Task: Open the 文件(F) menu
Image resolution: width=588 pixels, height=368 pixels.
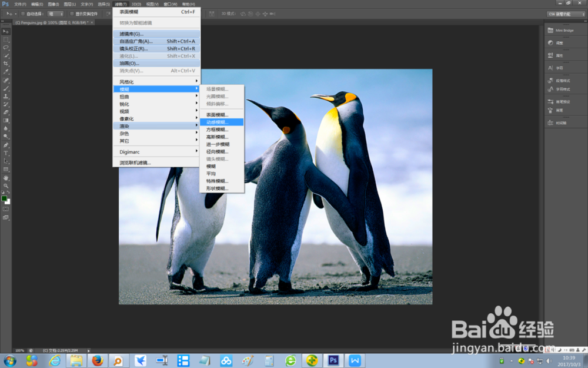Action: pos(20,4)
